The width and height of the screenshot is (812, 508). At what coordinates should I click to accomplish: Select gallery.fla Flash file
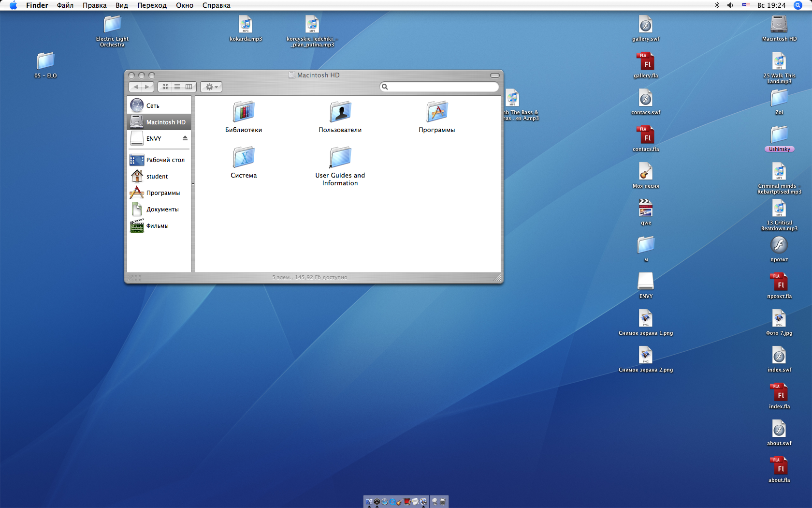646,65
